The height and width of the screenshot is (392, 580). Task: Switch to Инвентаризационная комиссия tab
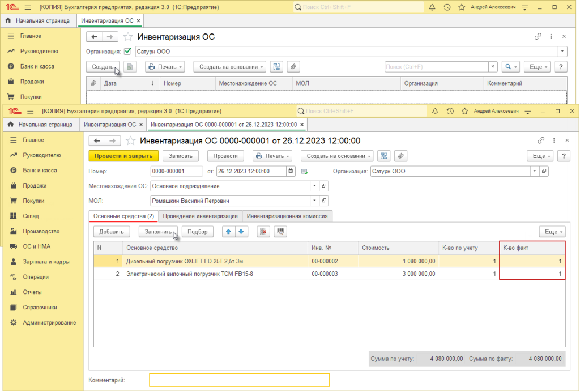287,216
